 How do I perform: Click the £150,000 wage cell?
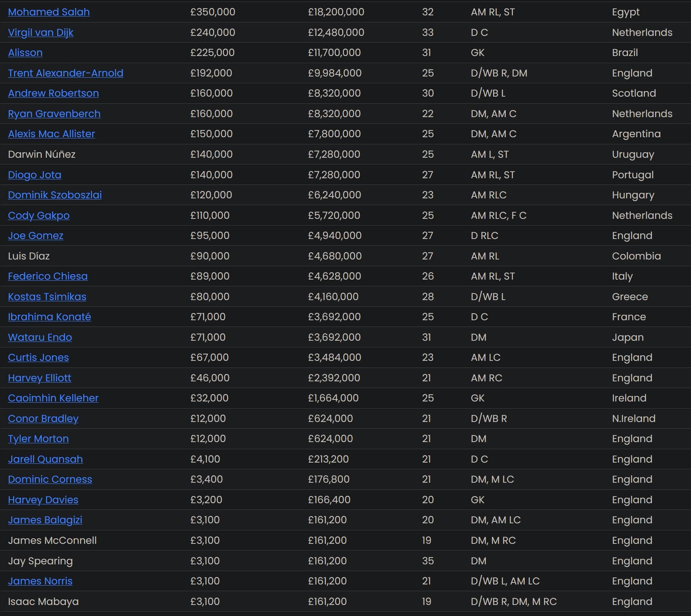[x=211, y=134]
